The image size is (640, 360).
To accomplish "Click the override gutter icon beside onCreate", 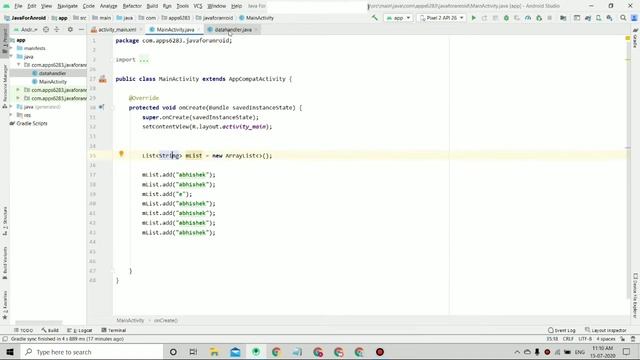I will [x=101, y=107].
